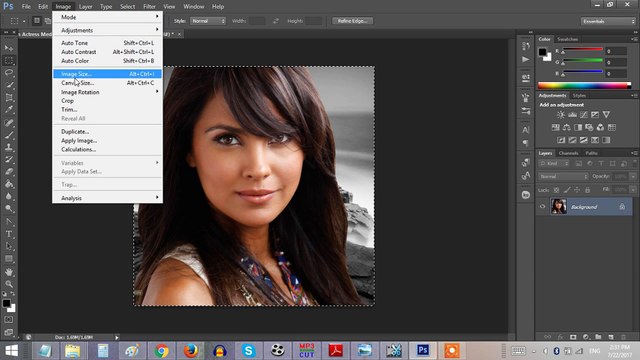This screenshot has width=640, height=360.
Task: Click the R value input field
Action: tap(616, 51)
